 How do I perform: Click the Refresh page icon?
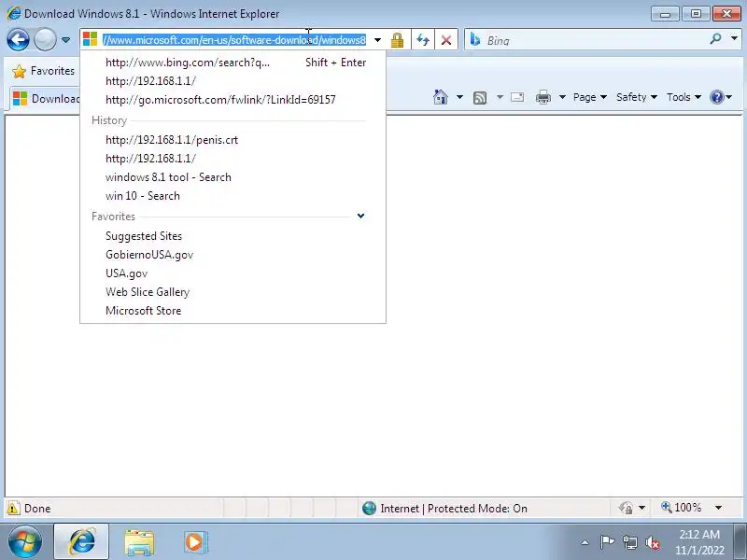[x=423, y=40]
